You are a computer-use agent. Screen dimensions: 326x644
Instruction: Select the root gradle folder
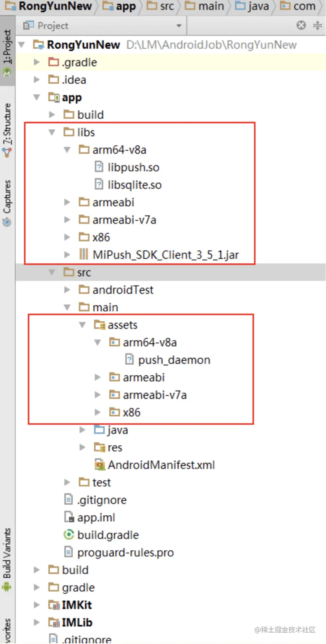(78, 588)
